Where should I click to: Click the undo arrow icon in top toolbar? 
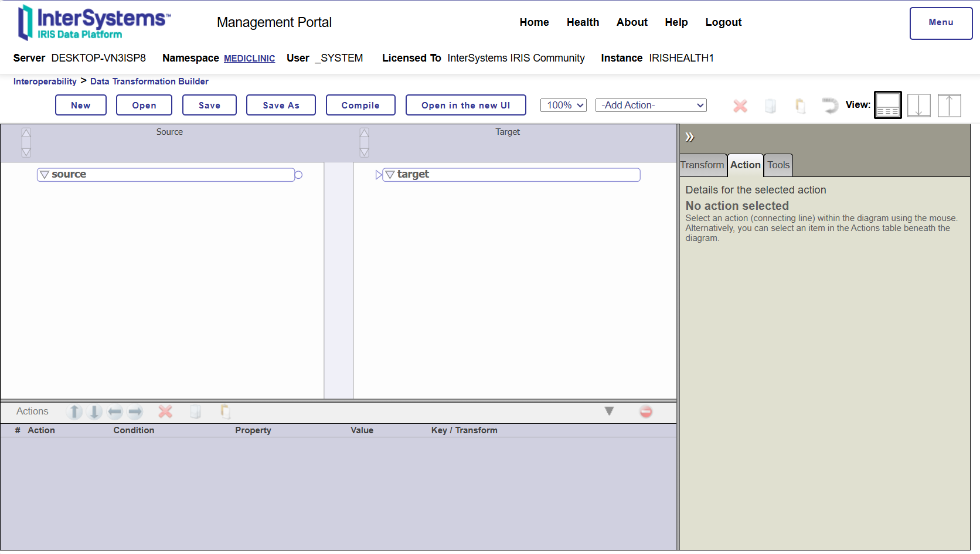pyautogui.click(x=830, y=106)
